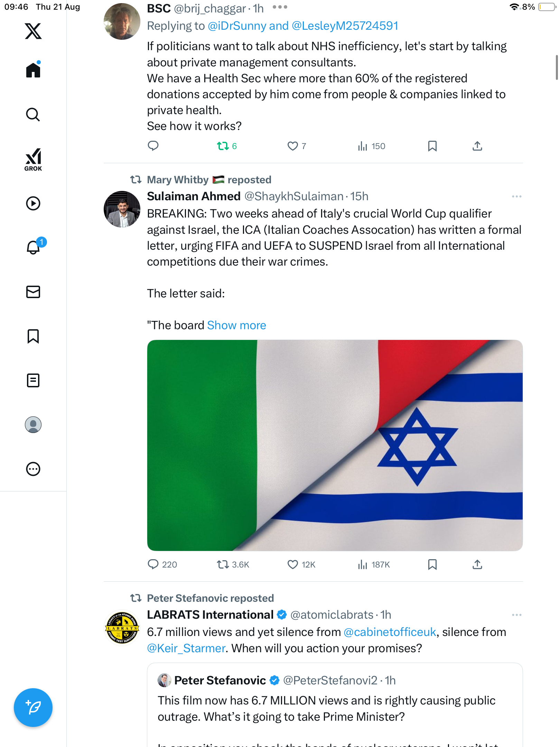The width and height of the screenshot is (560, 747).
Task: Open more options for BSC's tweet
Action: 280,7
